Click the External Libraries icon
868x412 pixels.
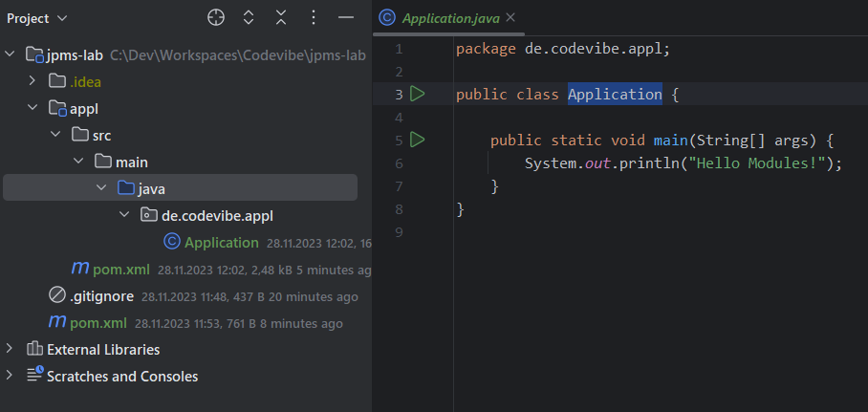click(x=34, y=349)
